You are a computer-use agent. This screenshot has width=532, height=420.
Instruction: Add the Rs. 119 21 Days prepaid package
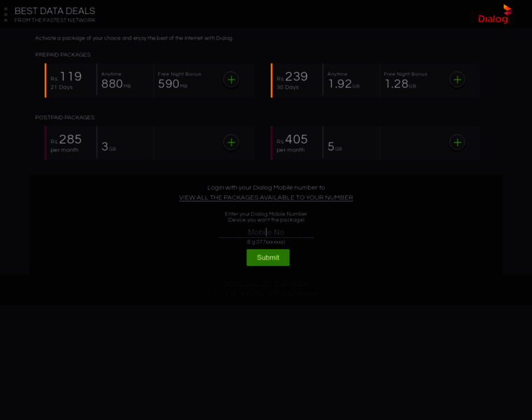pyautogui.click(x=231, y=80)
